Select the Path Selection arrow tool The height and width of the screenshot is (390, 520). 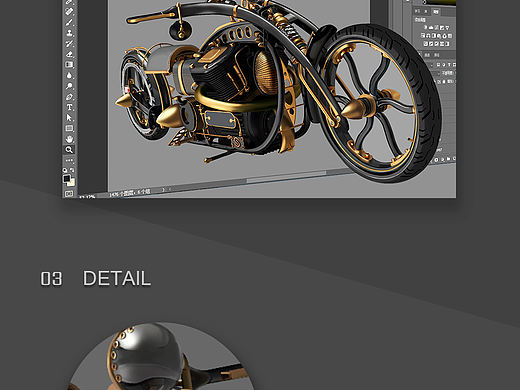tap(69, 118)
